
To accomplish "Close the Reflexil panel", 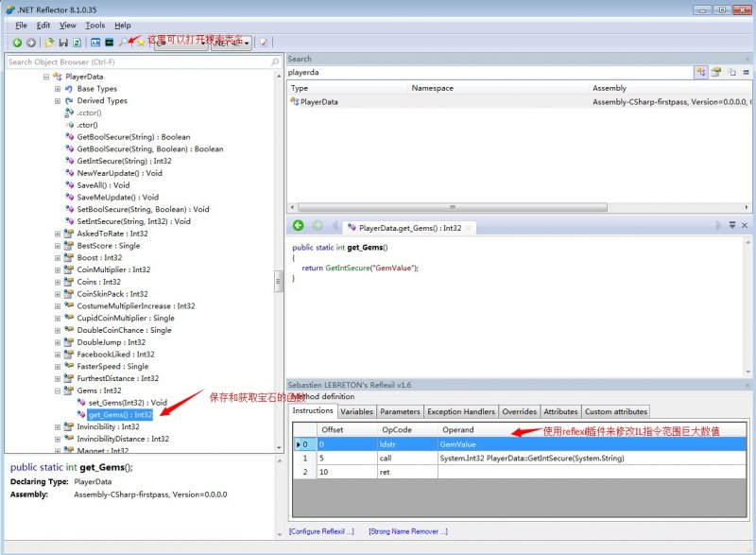I will (747, 385).
